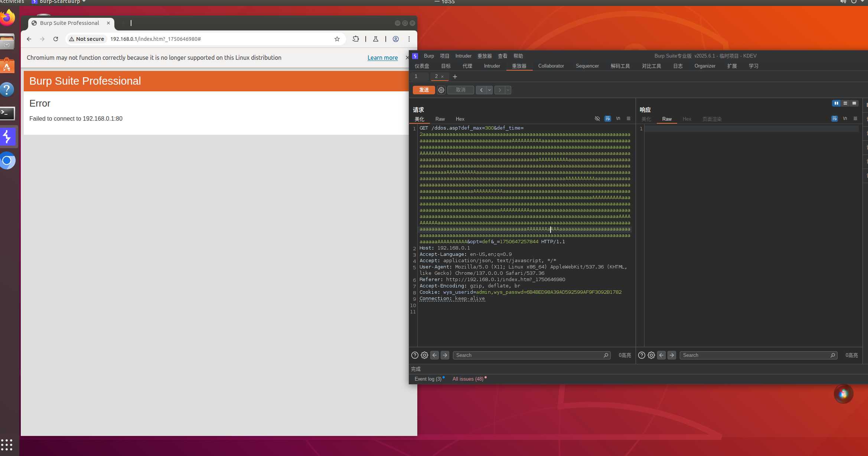Select top-bottom request/response layout
Image resolution: width=868 pixels, height=456 pixels.
coord(845,103)
